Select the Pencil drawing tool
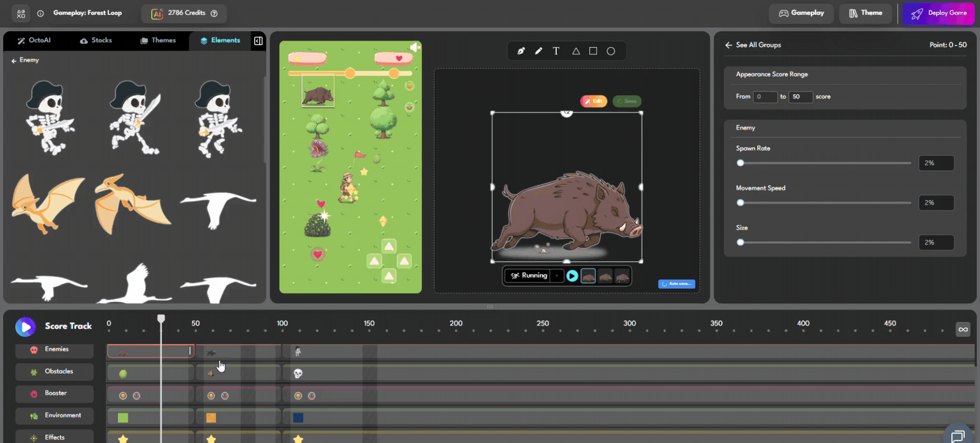 point(538,51)
